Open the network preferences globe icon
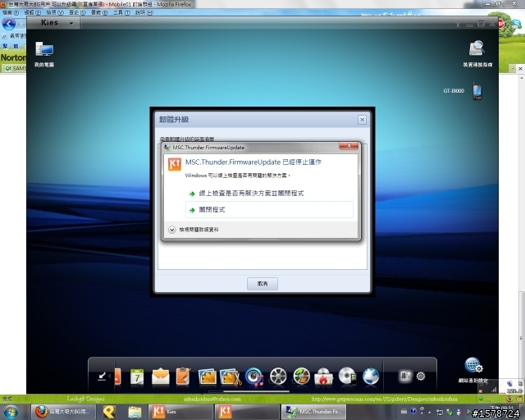Screen dimensions: 525x420 (x=473, y=365)
